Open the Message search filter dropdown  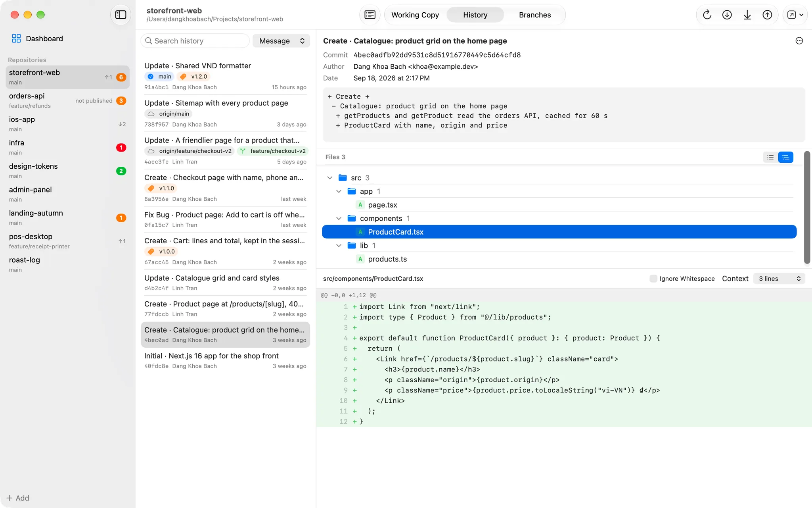(281, 41)
